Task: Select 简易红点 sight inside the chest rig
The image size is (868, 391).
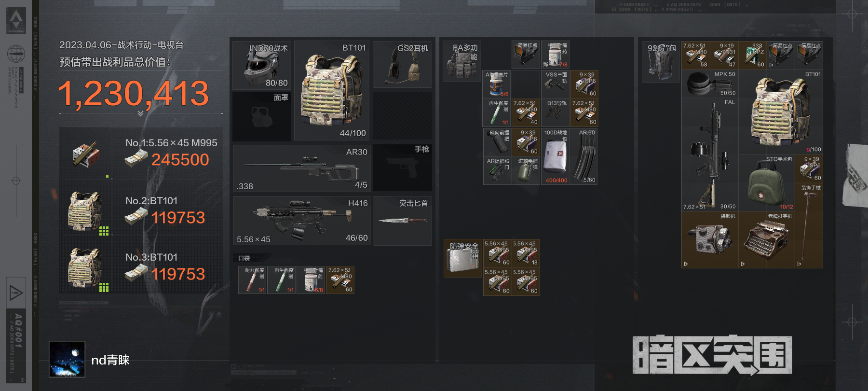Action: [x=526, y=55]
